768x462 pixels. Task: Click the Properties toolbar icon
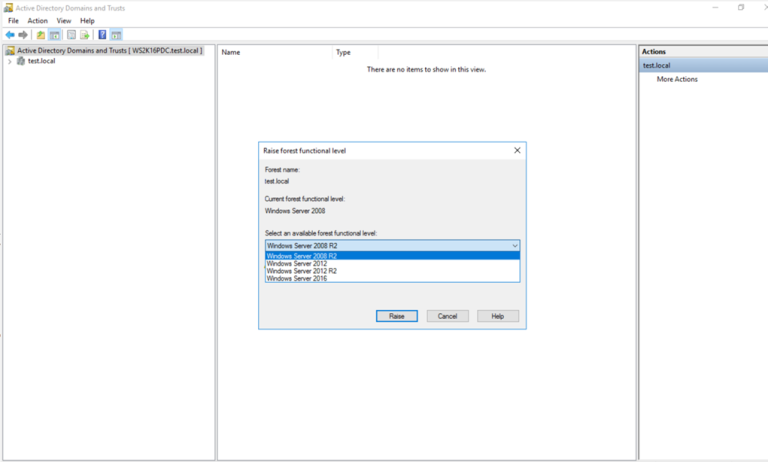pos(71,35)
